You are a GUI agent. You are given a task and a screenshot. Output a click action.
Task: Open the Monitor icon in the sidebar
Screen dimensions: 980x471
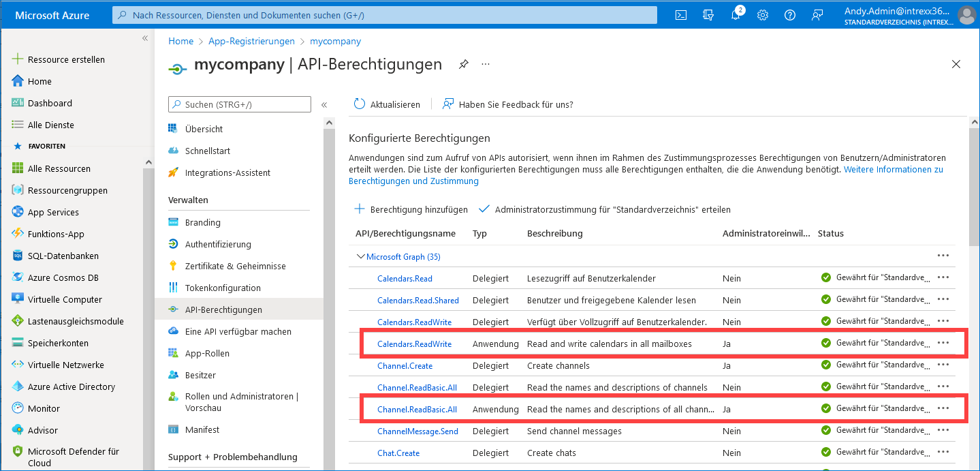(x=18, y=408)
